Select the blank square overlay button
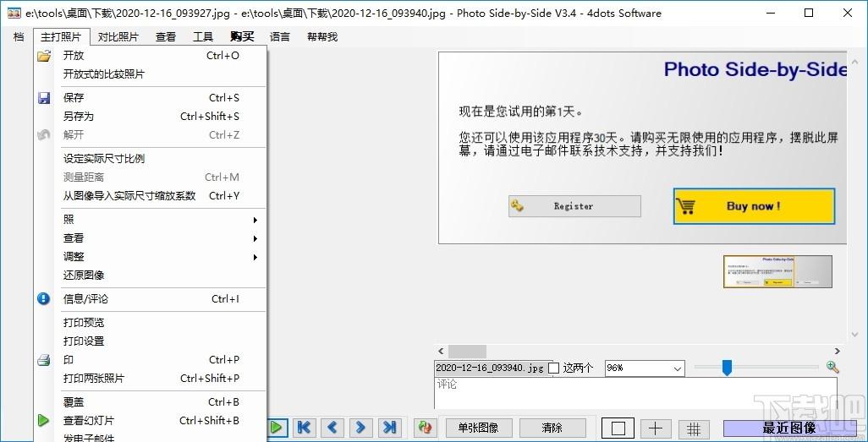The width and height of the screenshot is (868, 442). 618,428
